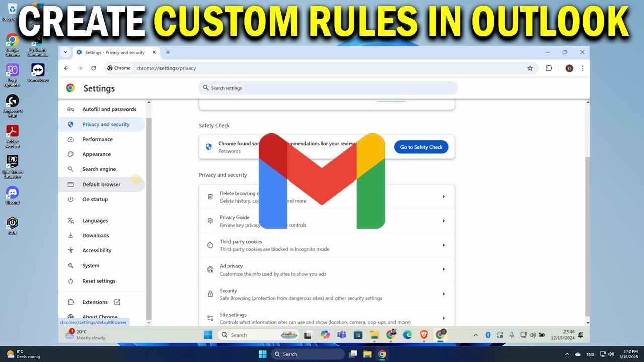Image resolution: width=644 pixels, height=362 pixels.
Task: Open Task View on bottom taskbar
Action: coord(353,354)
